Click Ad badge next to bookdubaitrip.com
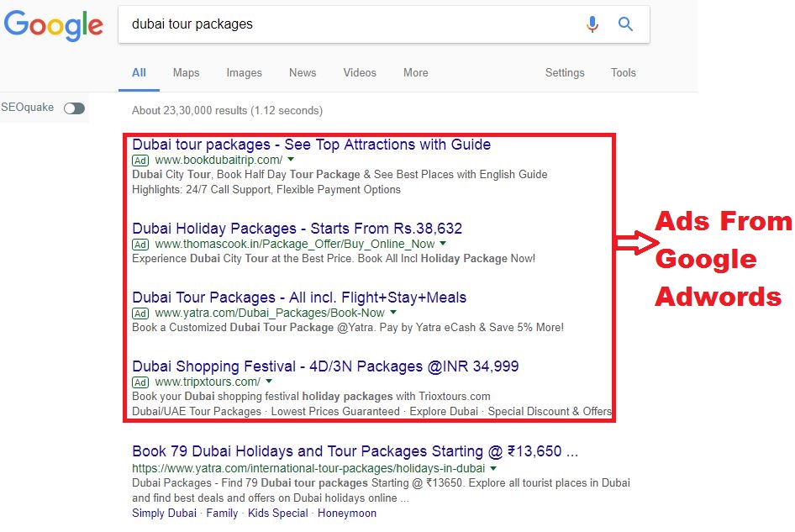This screenshot has width=795, height=532. coord(140,161)
